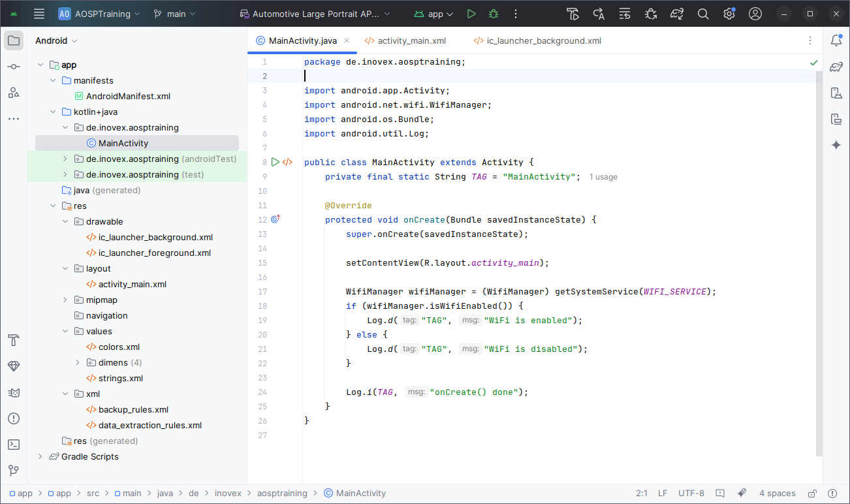Open the Gradle elephant tool window

(x=836, y=67)
